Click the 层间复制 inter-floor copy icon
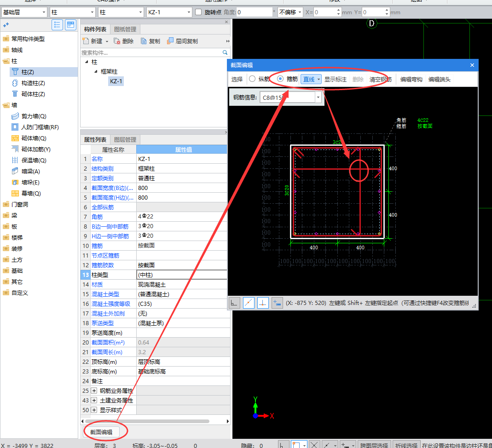This screenshot has height=448, width=492. click(170, 41)
